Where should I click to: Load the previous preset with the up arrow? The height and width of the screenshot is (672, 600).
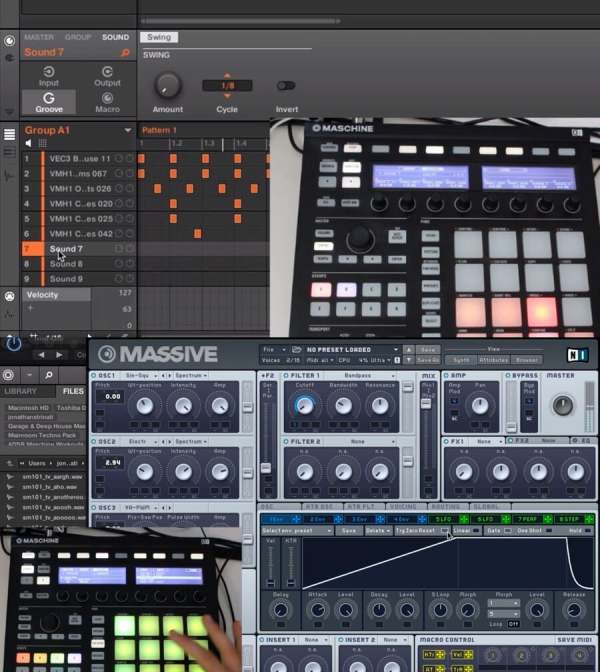(409, 350)
